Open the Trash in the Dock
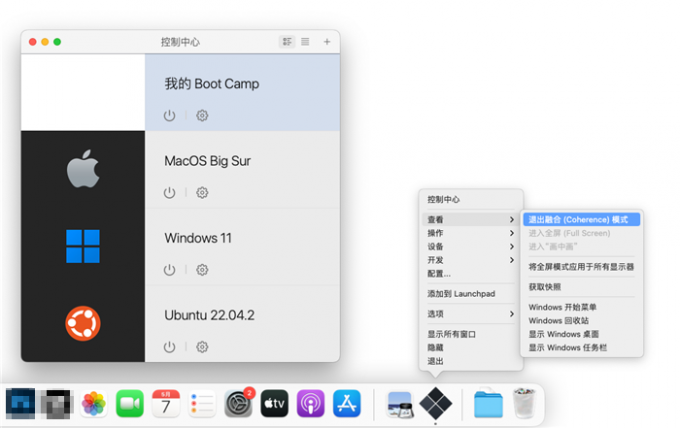Screen dimensions: 680x428 pyautogui.click(x=524, y=403)
